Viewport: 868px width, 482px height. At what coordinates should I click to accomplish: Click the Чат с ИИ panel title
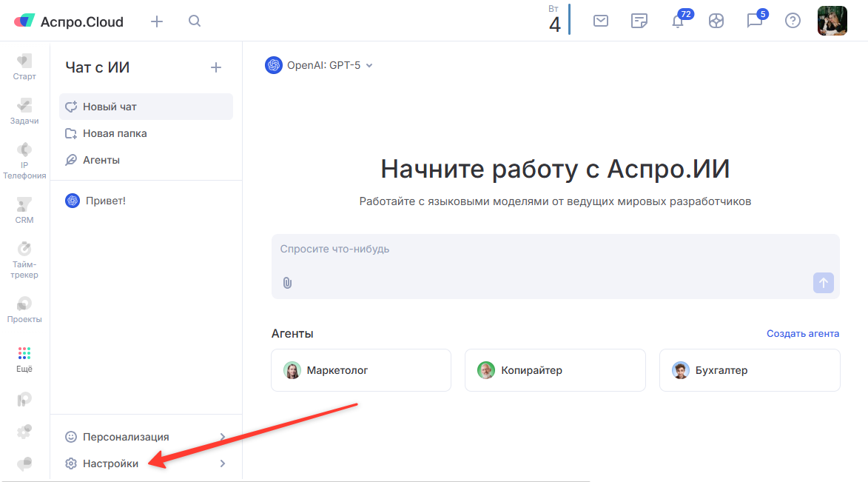point(98,67)
